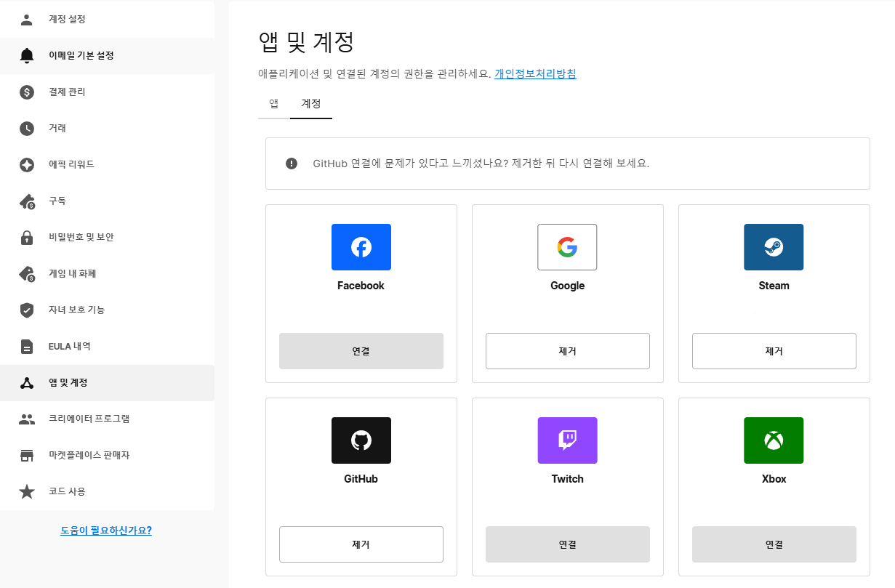Viewport: 895px width, 588px height.
Task: Click the Twitch card label text
Action: [567, 479]
